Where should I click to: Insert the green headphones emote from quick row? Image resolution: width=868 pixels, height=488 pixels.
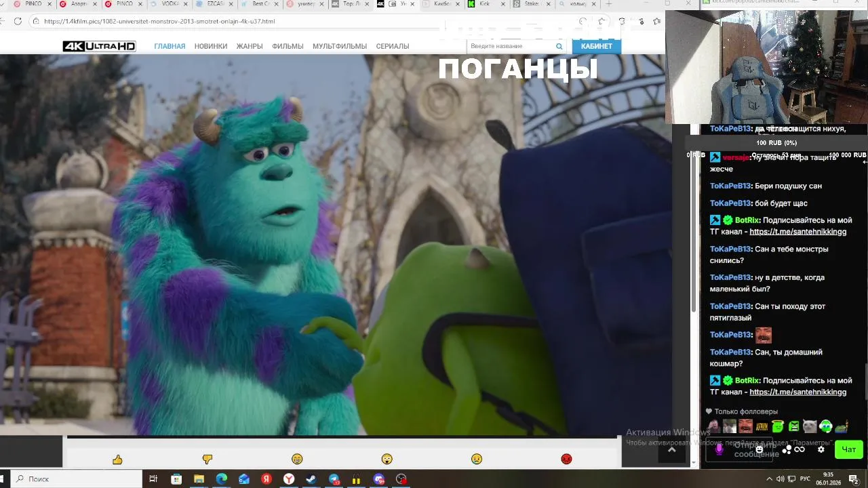pyautogui.click(x=825, y=426)
